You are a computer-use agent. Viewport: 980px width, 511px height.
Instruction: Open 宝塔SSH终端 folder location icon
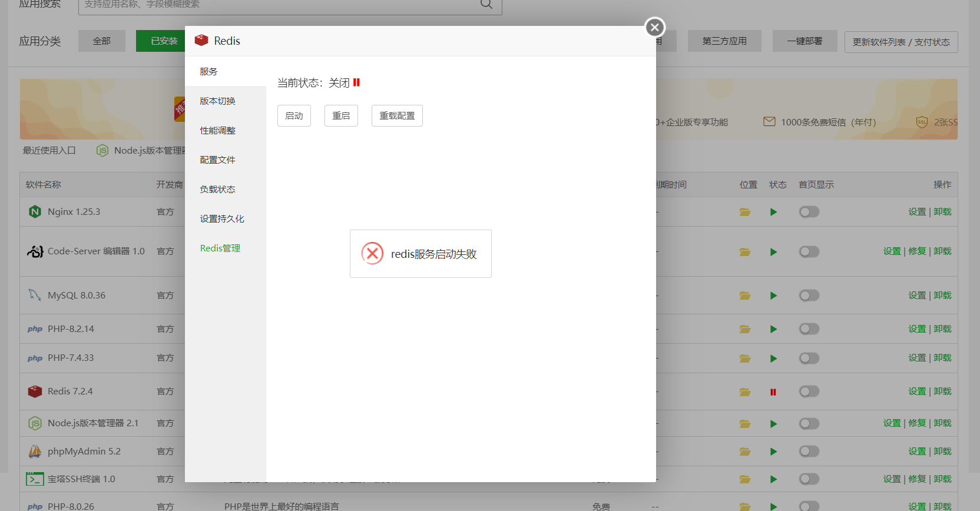tap(745, 479)
